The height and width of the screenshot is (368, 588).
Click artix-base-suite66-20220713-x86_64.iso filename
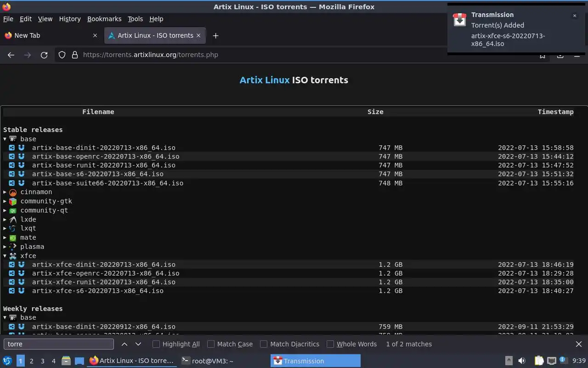click(107, 183)
